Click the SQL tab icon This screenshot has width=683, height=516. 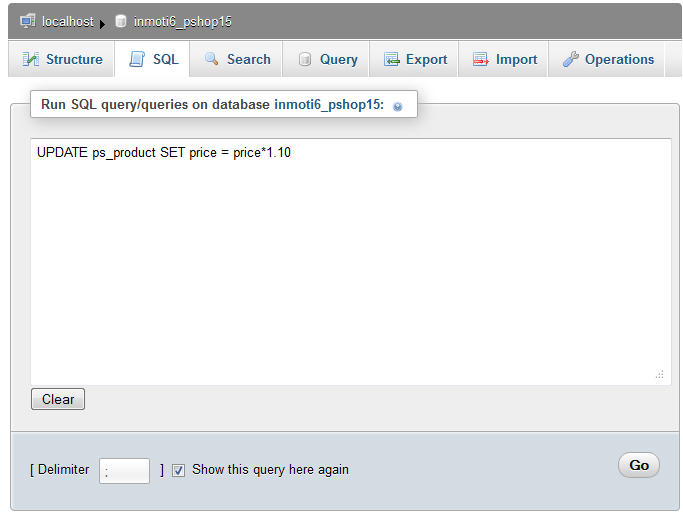click(137, 59)
